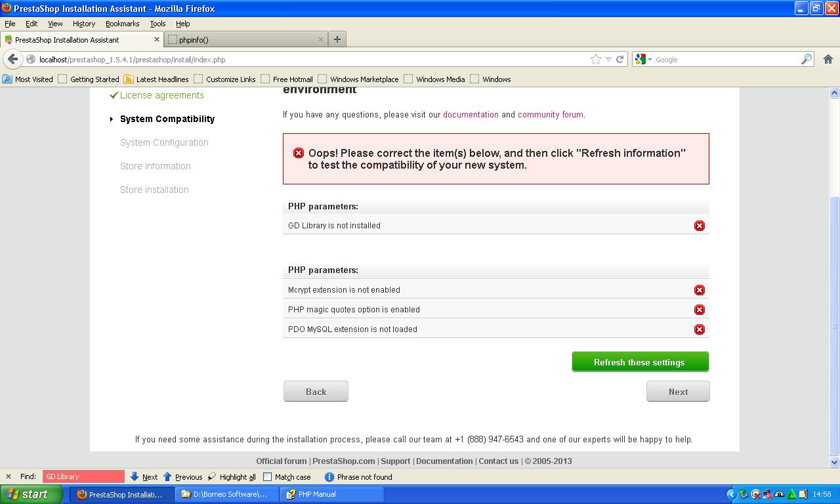Bookmark this page with the star icon

596,59
